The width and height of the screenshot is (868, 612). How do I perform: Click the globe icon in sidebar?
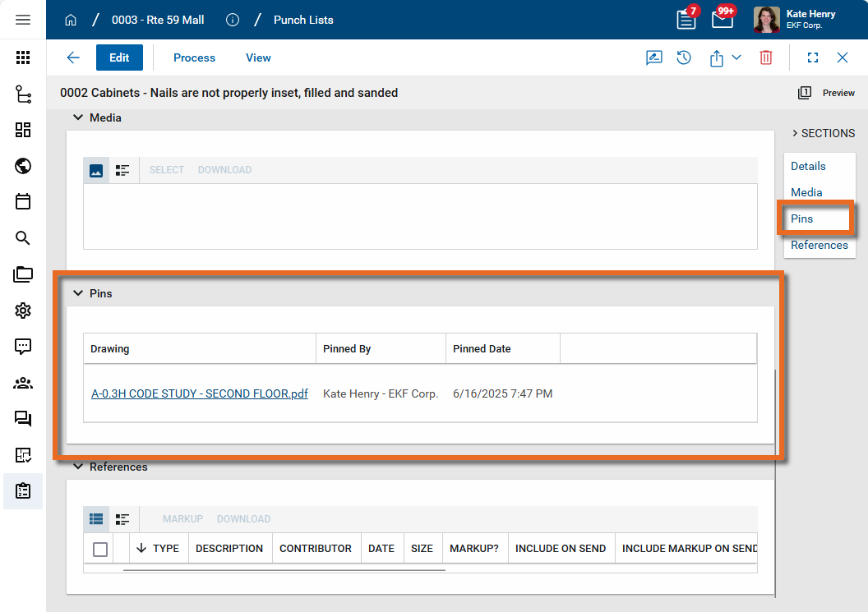pos(23,166)
